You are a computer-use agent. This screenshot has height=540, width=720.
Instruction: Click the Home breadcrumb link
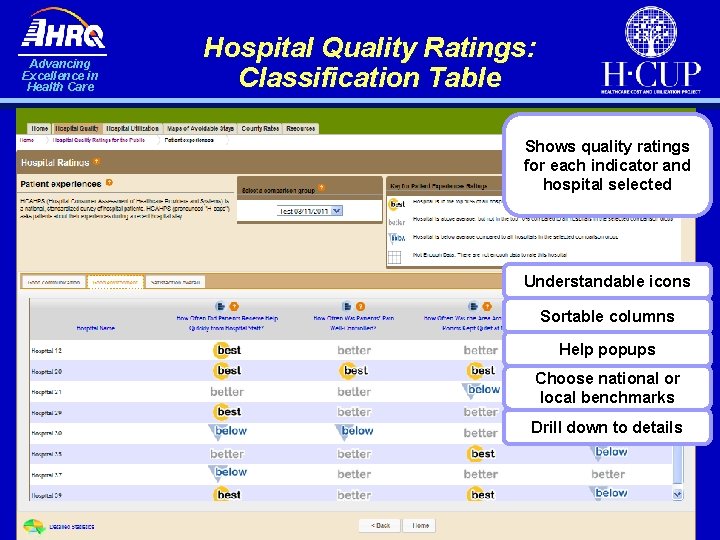click(27, 140)
